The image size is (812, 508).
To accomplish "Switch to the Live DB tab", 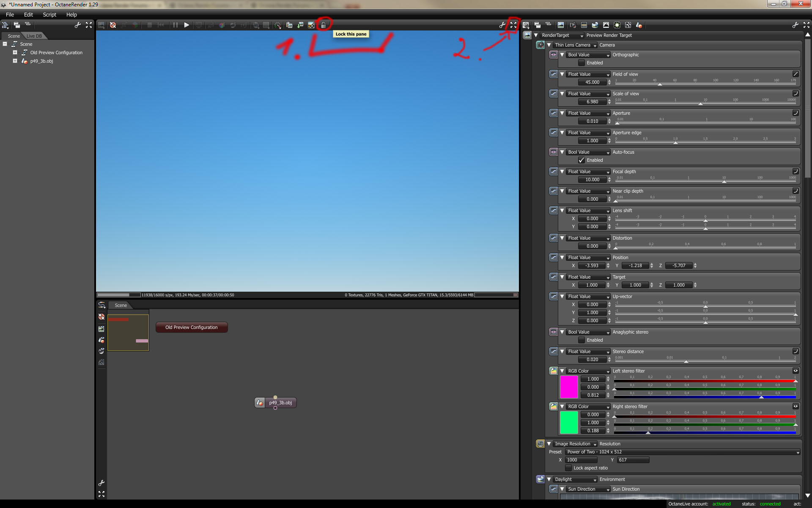I will (x=34, y=36).
